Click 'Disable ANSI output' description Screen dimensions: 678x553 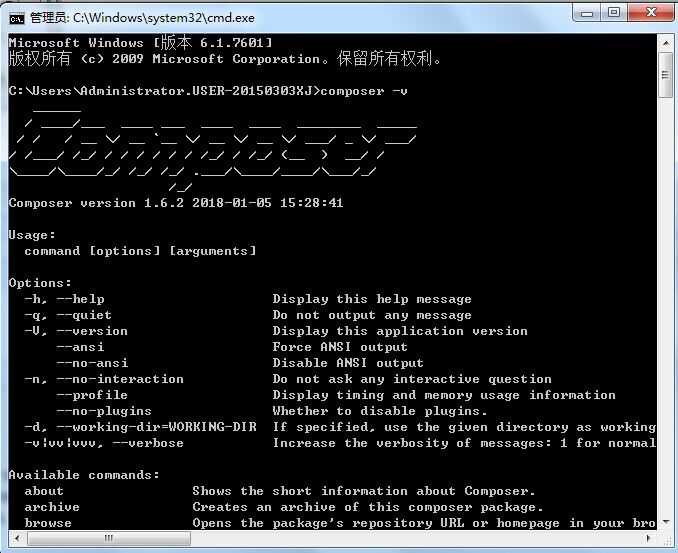coord(348,363)
